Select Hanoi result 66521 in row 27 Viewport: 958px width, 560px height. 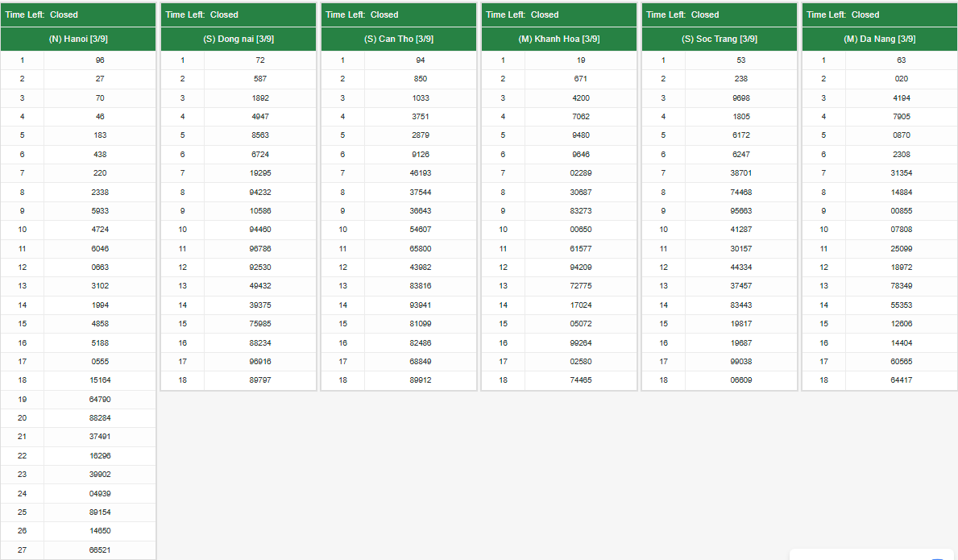click(100, 550)
